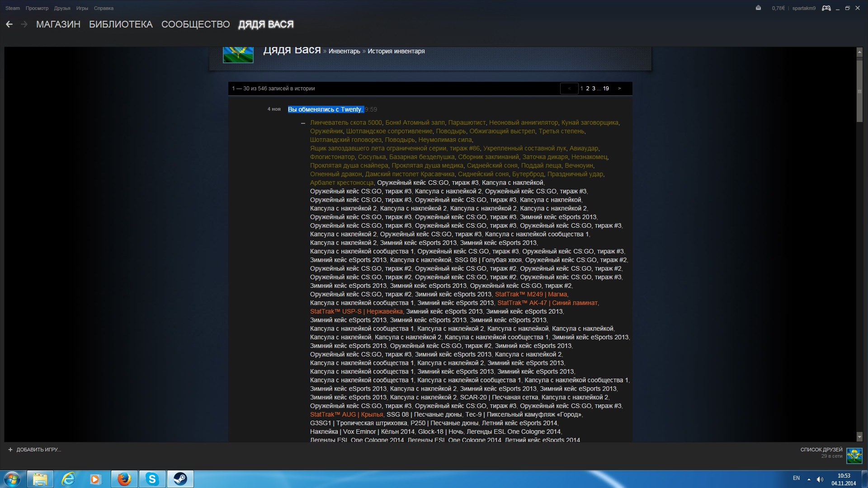The image size is (868, 488).
Task: Click the profile avatar thumbnail
Action: point(238,55)
